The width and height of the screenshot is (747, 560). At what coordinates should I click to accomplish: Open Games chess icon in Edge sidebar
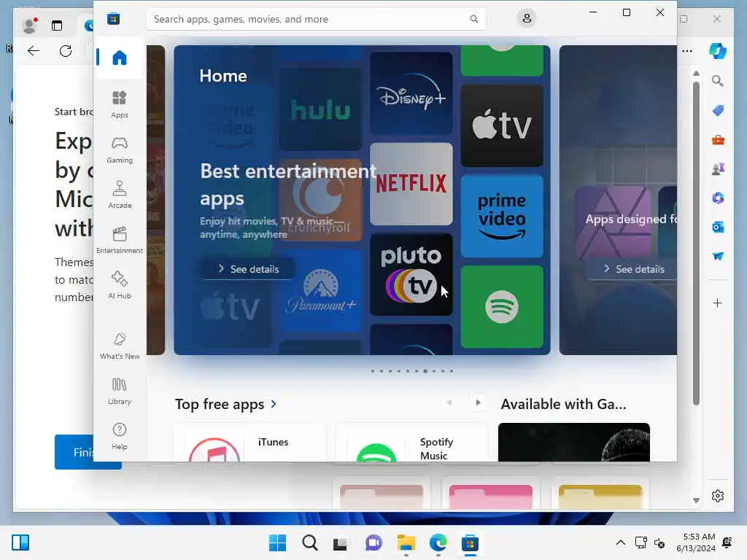(x=718, y=168)
